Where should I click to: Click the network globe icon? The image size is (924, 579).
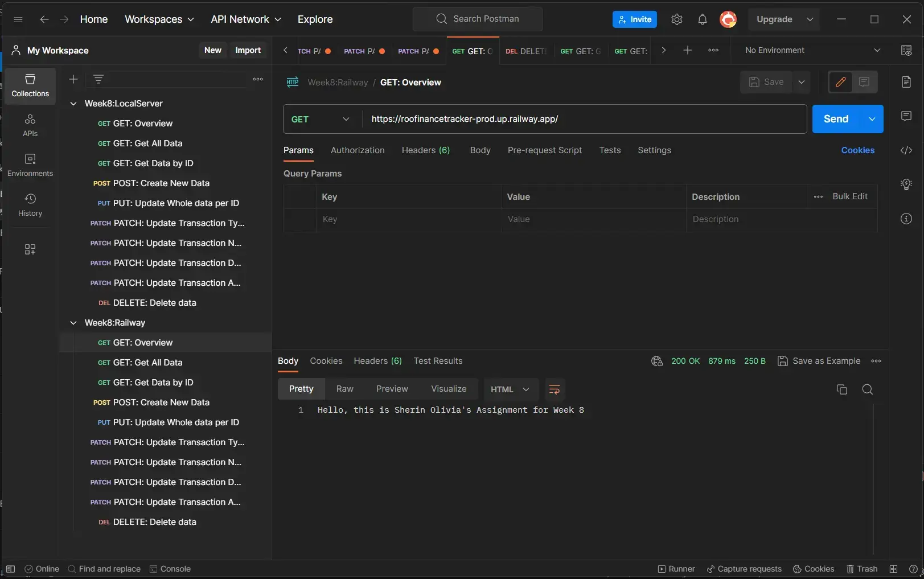[x=657, y=361]
